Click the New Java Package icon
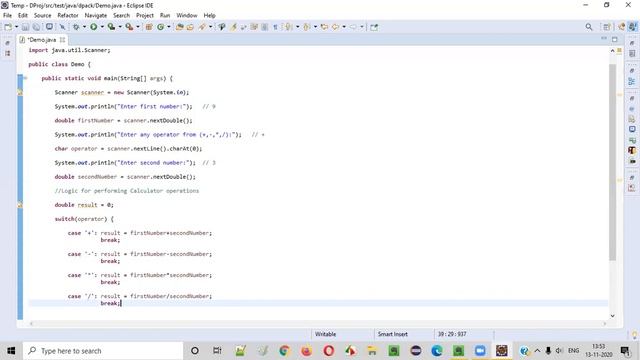Screen dimensions: 640x360 tap(149, 27)
